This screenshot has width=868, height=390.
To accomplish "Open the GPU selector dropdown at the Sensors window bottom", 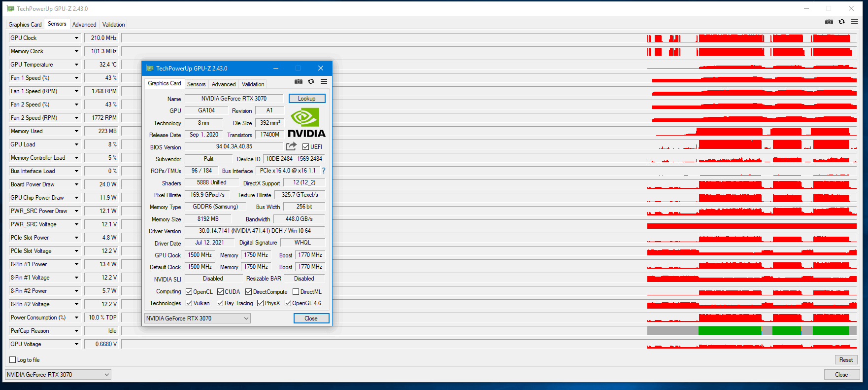I will point(58,375).
